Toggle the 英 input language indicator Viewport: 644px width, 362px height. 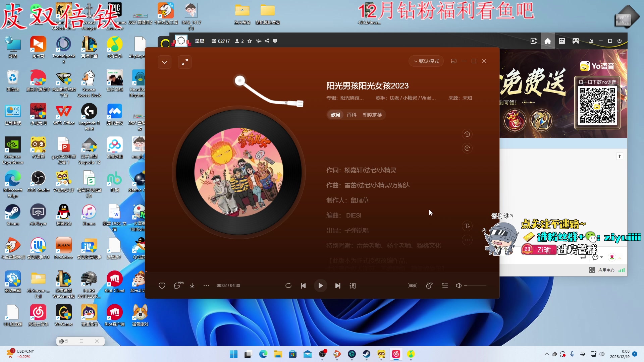(x=583, y=354)
